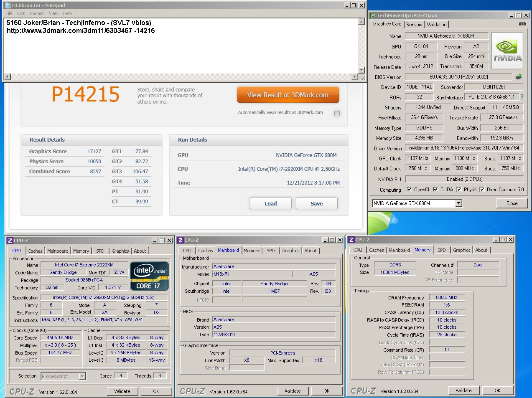This screenshot has height=398, width=532.
Task: Click View Result at 3DMark.com button
Action: click(x=288, y=95)
